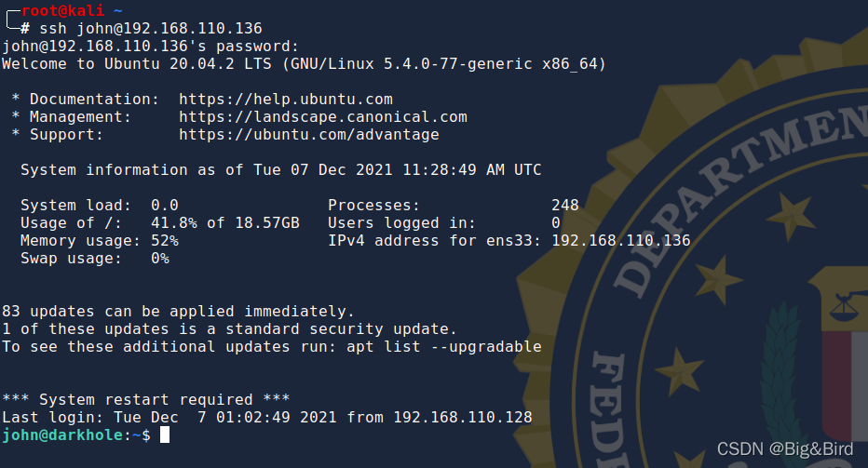The height and width of the screenshot is (468, 868).
Task: Select the System restart required notice
Action: click(x=146, y=400)
